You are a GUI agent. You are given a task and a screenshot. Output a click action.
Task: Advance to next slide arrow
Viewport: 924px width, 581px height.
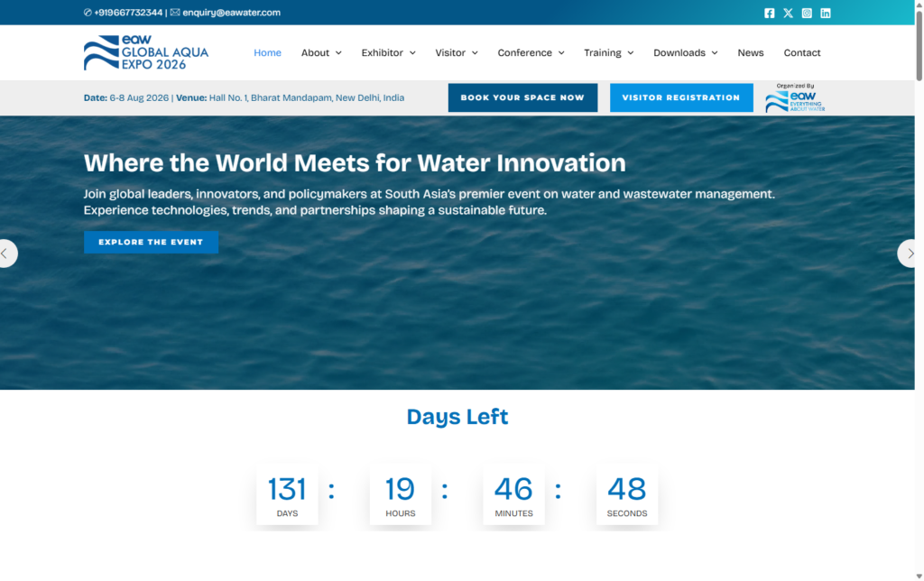pyautogui.click(x=909, y=254)
